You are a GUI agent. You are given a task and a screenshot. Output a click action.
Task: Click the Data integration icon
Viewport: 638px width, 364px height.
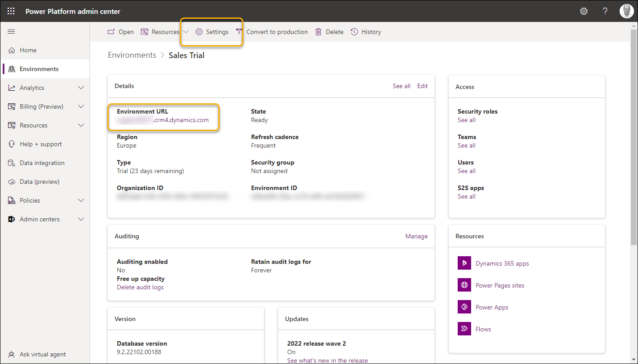[x=12, y=163]
